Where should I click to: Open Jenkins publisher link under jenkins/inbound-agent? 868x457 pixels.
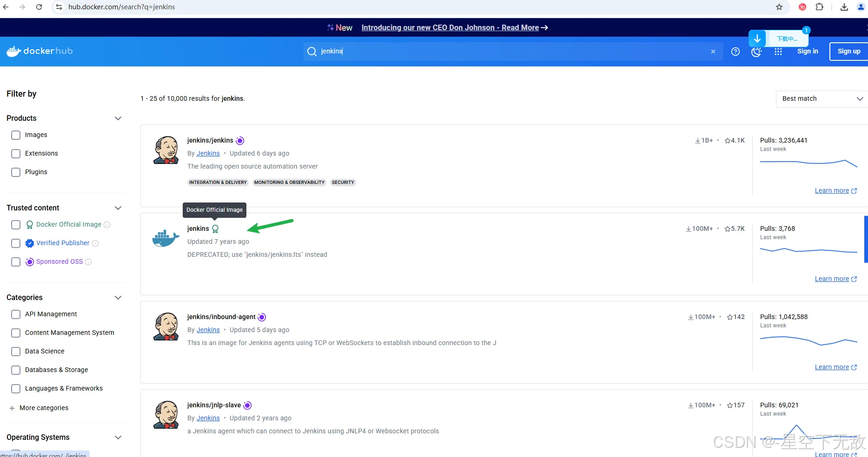[x=208, y=330]
